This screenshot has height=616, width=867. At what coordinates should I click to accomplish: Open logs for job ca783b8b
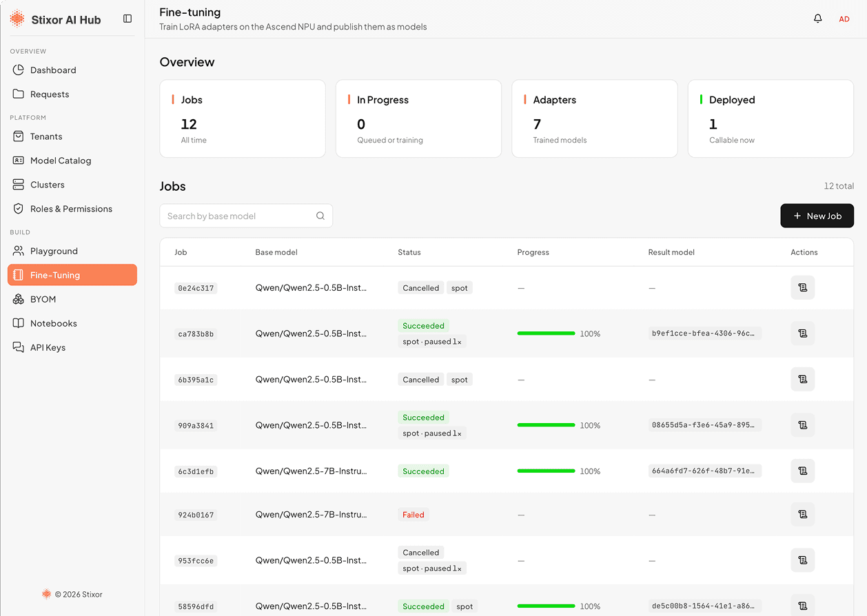[x=803, y=333]
